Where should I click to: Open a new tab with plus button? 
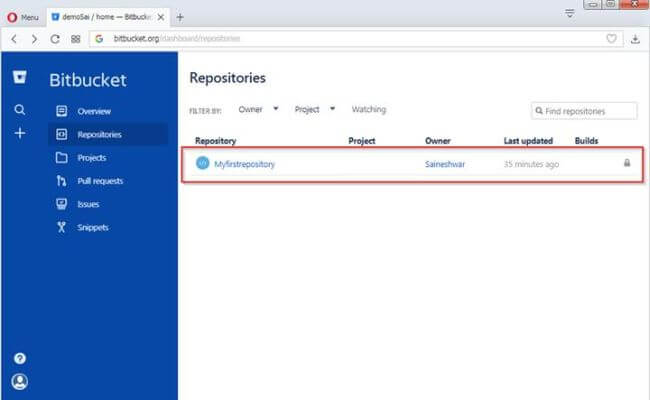180,17
